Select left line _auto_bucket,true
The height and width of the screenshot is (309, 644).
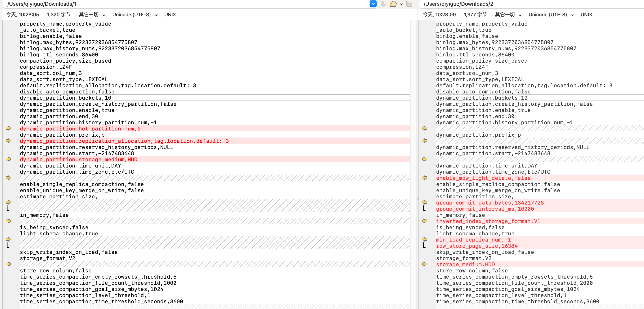coord(48,30)
